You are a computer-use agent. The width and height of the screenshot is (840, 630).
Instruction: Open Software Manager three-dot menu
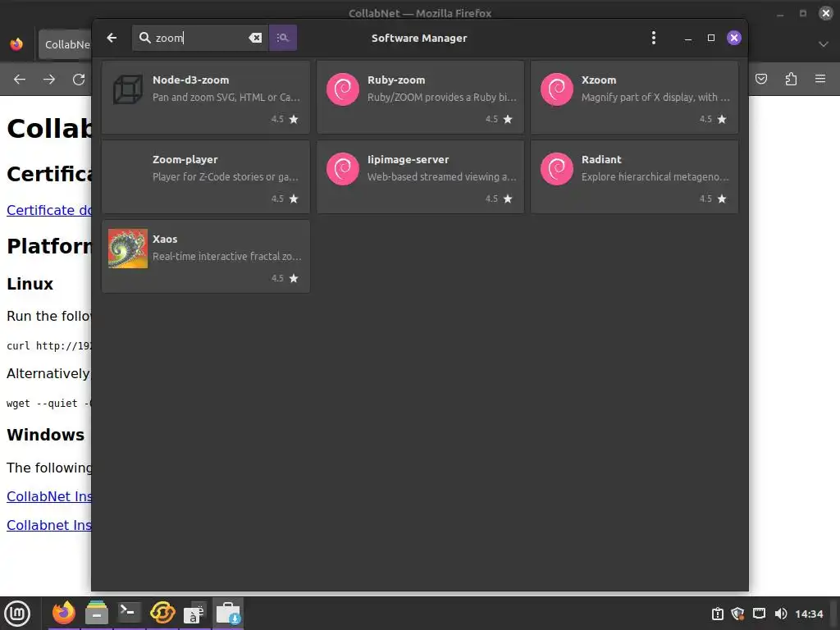coord(653,38)
